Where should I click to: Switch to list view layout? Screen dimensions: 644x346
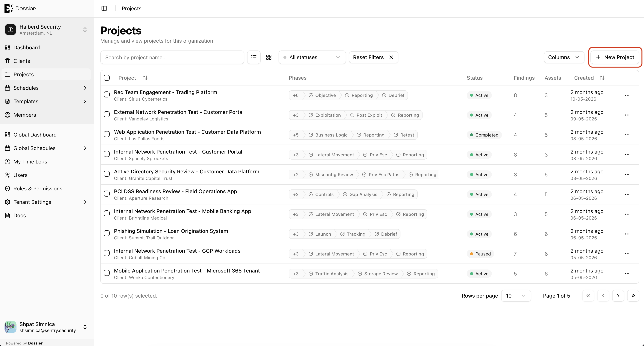click(x=254, y=57)
